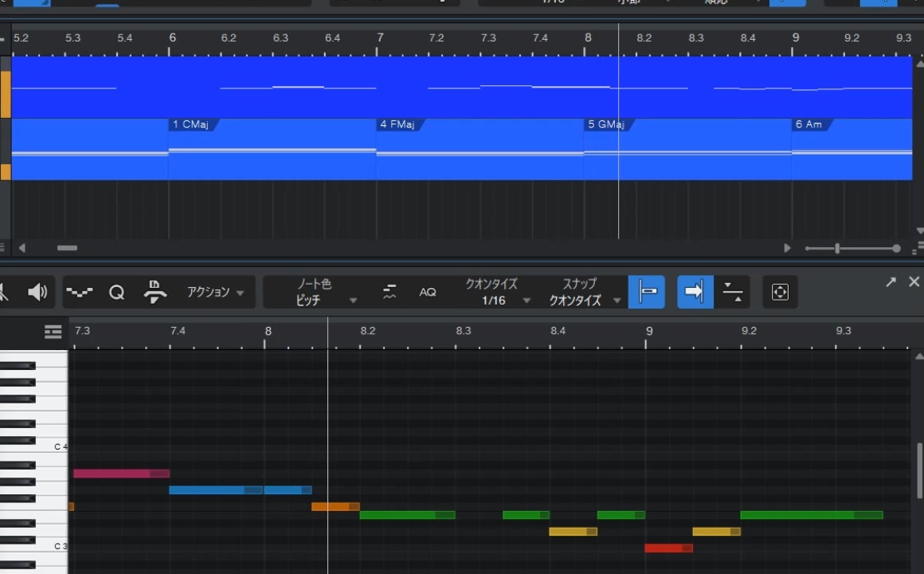Toggle the autoscroll arrow button

point(695,292)
